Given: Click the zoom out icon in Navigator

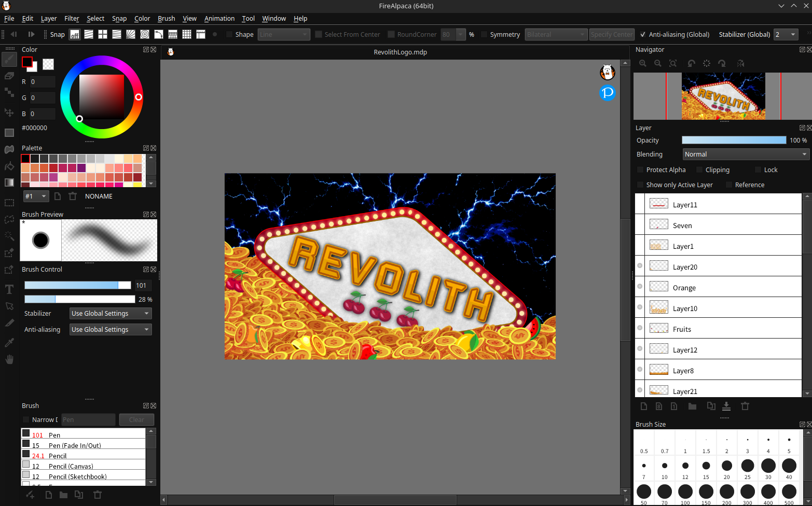Looking at the screenshot, I should [x=658, y=63].
